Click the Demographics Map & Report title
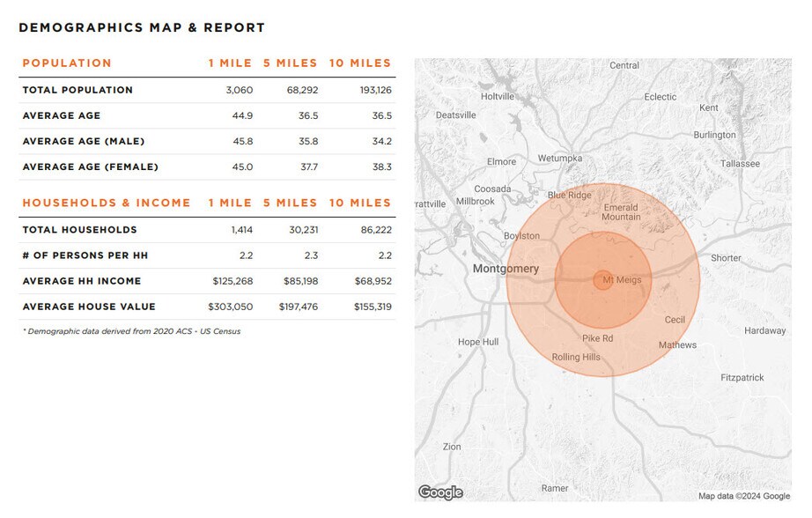 tap(142, 27)
